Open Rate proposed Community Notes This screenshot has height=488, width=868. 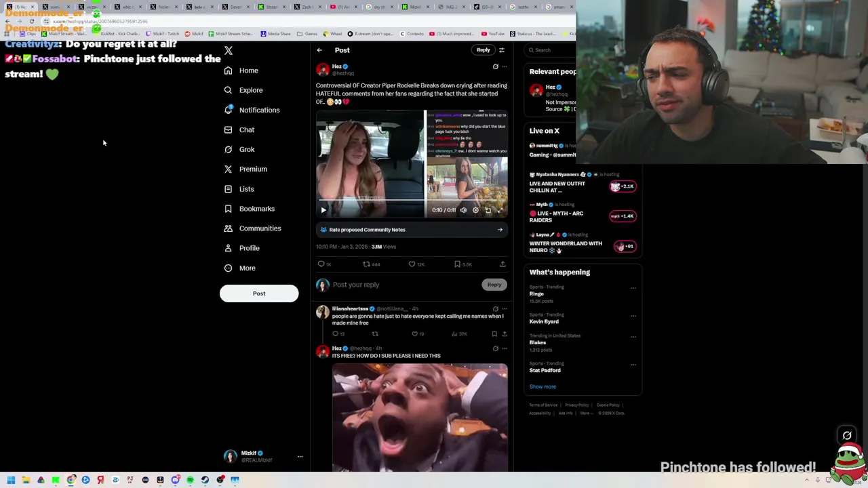pyautogui.click(x=412, y=230)
